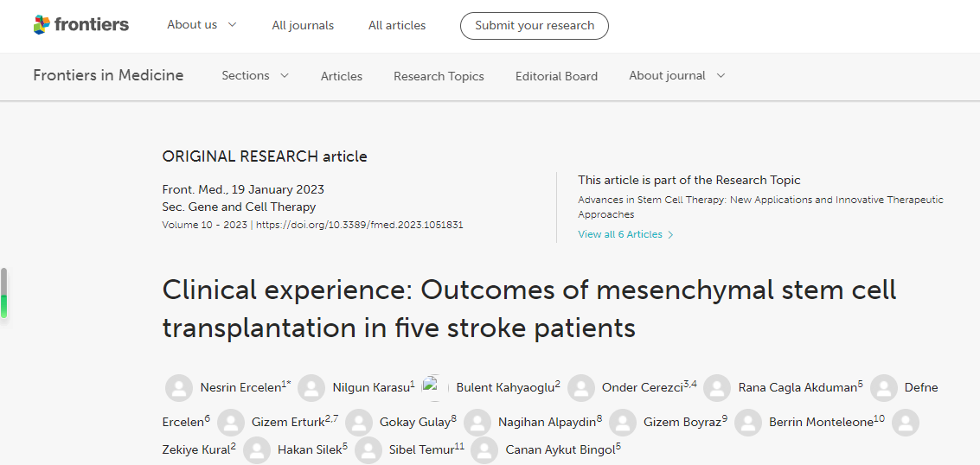This screenshot has width=980, height=465.
Task: Click Gizem Erturk's author avatar icon
Action: click(231, 423)
